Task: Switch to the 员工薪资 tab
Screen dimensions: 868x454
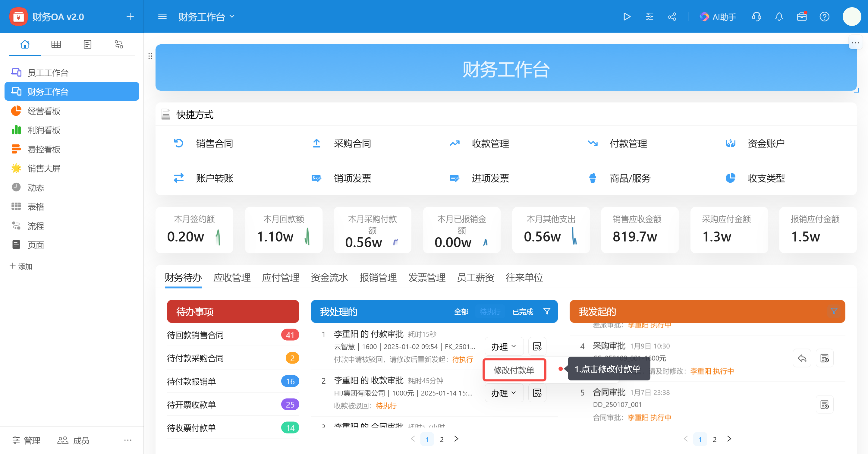Action: pos(476,277)
